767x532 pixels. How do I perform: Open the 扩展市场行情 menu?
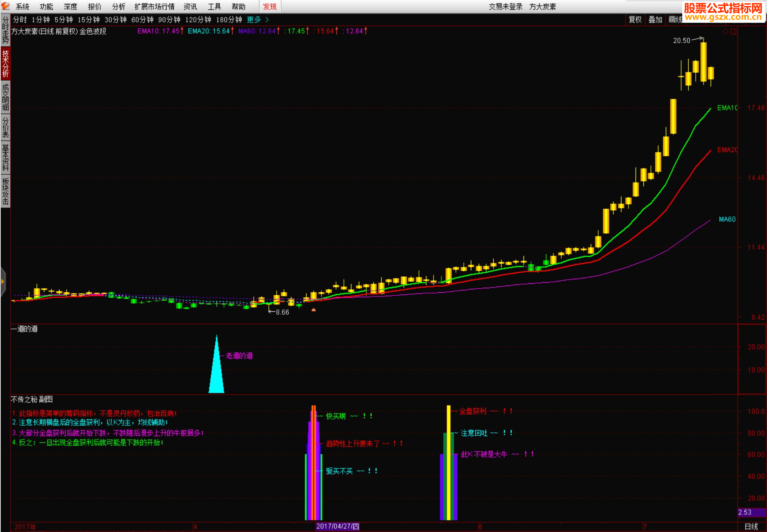(x=154, y=7)
